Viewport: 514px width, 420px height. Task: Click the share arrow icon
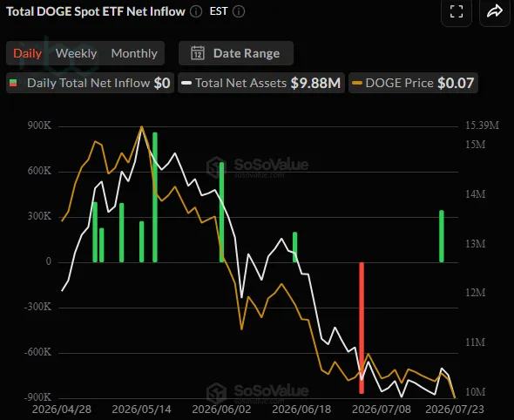[495, 11]
